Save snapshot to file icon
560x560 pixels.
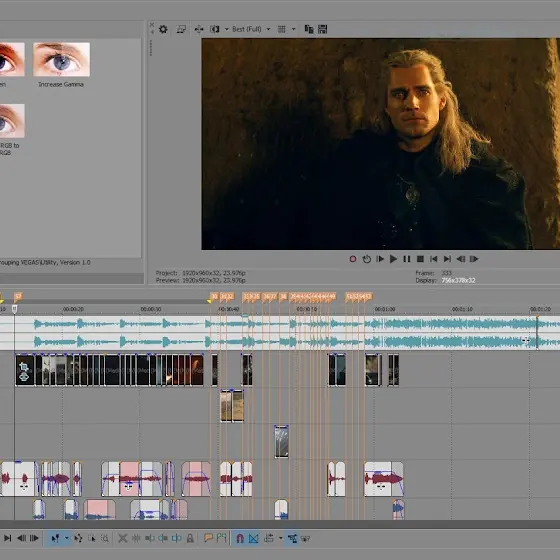[x=322, y=29]
